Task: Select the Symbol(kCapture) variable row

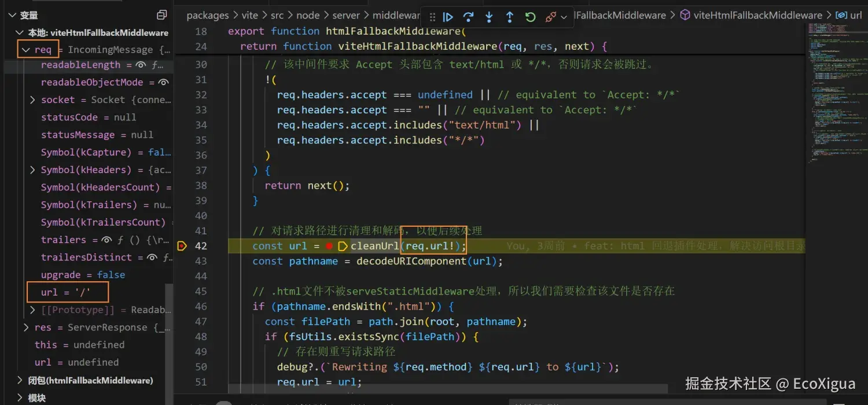Action: click(x=89, y=153)
